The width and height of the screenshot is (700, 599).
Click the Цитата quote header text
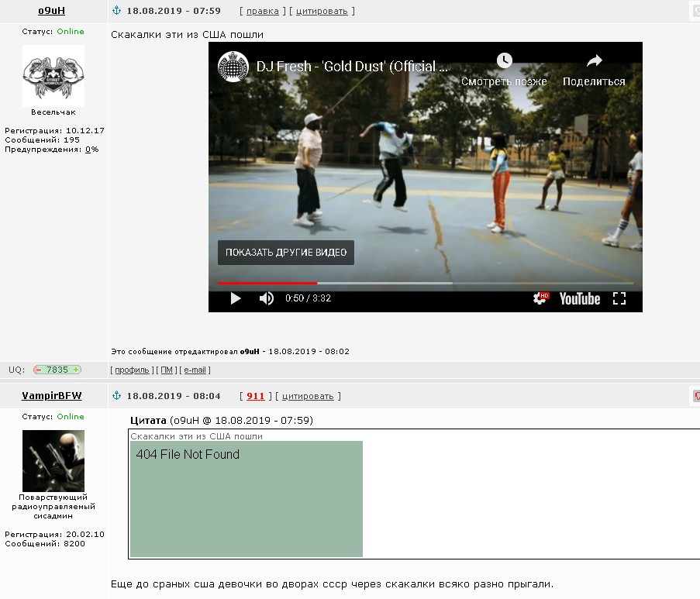pos(148,421)
